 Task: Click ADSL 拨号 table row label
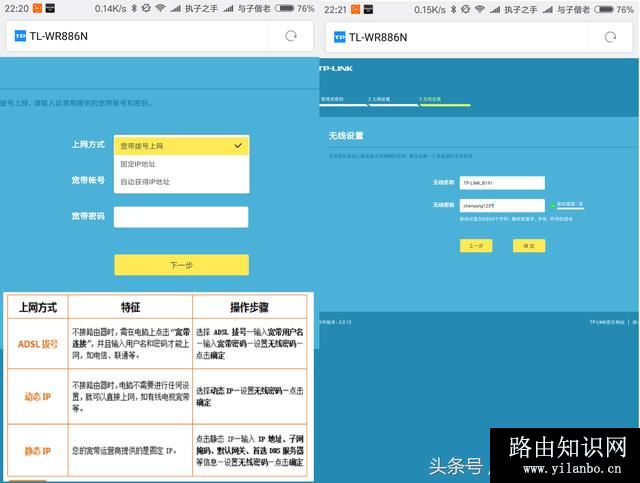pos(38,344)
